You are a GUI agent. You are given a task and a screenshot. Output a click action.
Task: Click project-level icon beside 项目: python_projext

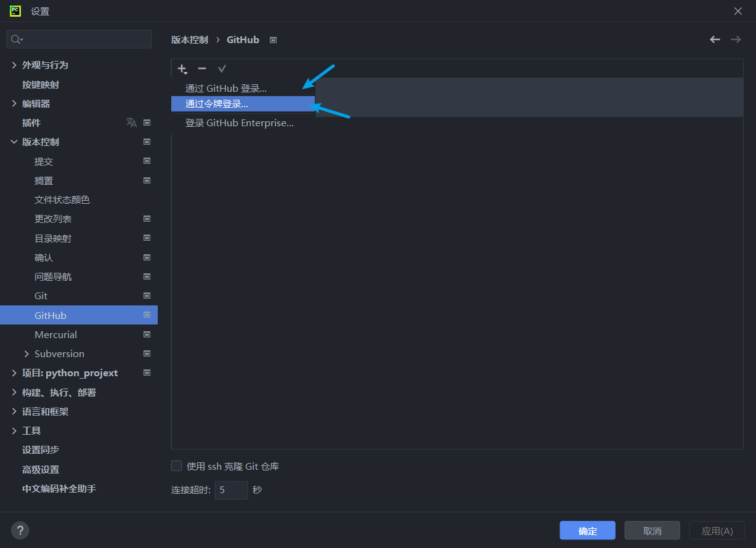[147, 373]
